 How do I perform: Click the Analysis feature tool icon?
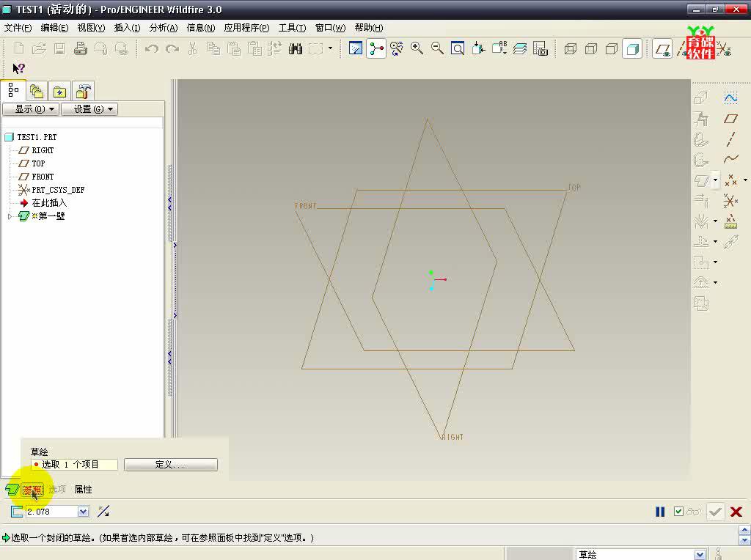[730, 221]
